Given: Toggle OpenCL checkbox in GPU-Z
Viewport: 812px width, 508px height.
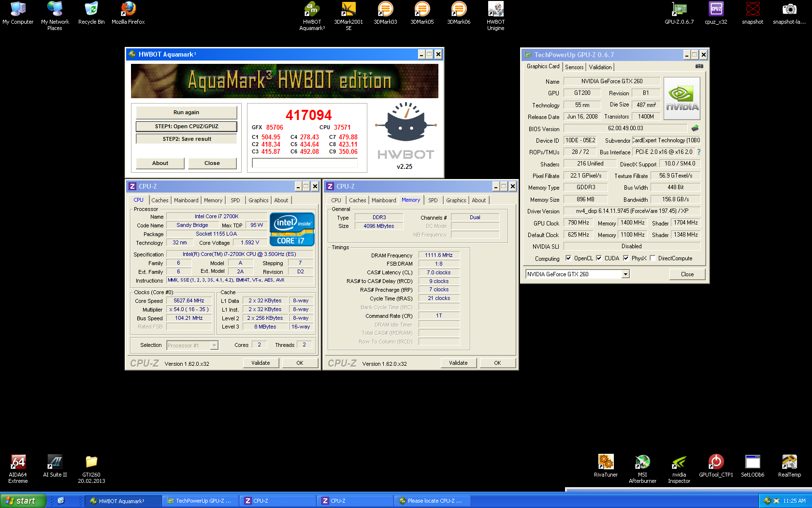Looking at the screenshot, I should tap(568, 258).
